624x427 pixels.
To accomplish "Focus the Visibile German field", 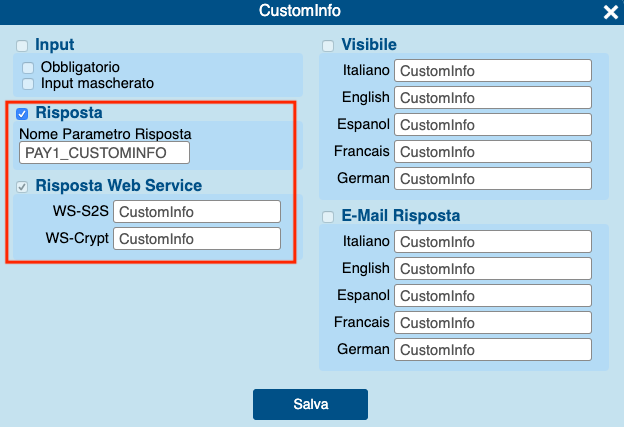I will 493,179.
